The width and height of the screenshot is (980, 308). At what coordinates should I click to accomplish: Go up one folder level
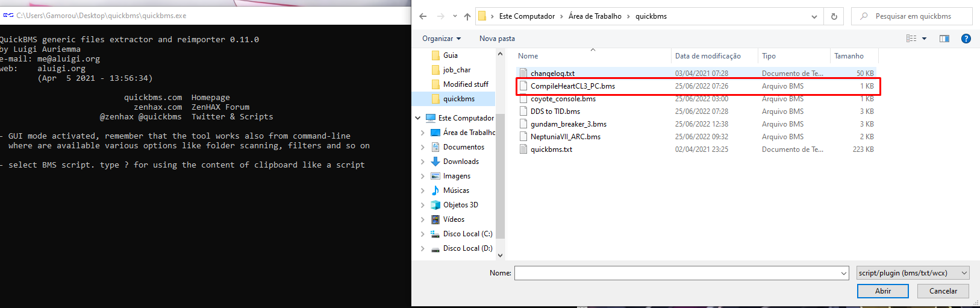[x=467, y=16]
